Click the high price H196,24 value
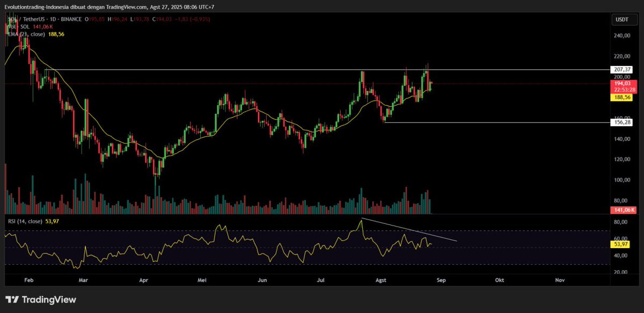Viewport: 644px width, 313px height. [x=117, y=19]
